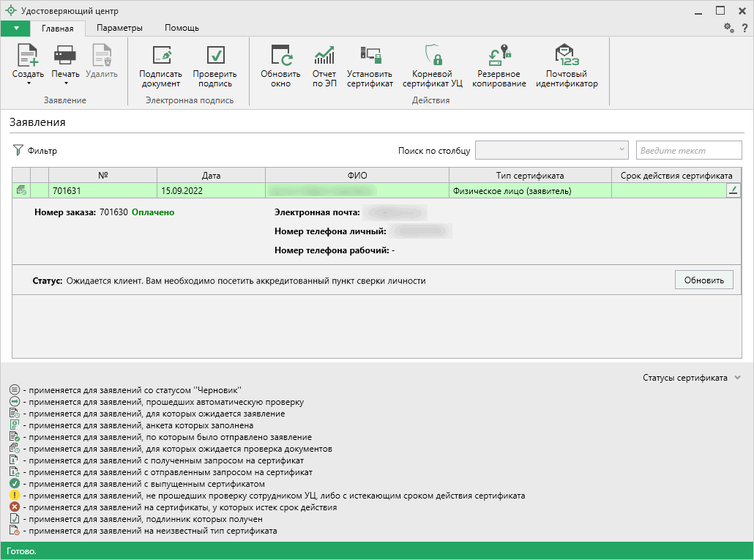
Task: Expand the Поиск по столбцу dropdown
Action: pos(622,149)
